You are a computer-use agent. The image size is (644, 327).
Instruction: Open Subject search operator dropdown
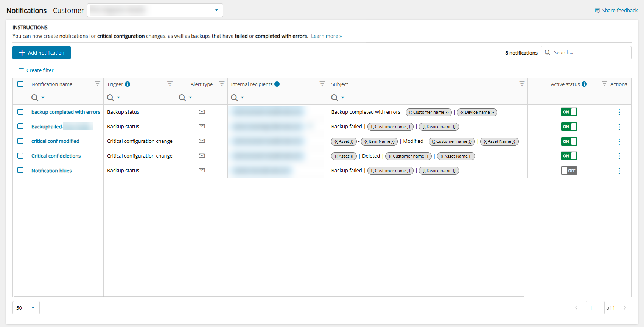[343, 97]
